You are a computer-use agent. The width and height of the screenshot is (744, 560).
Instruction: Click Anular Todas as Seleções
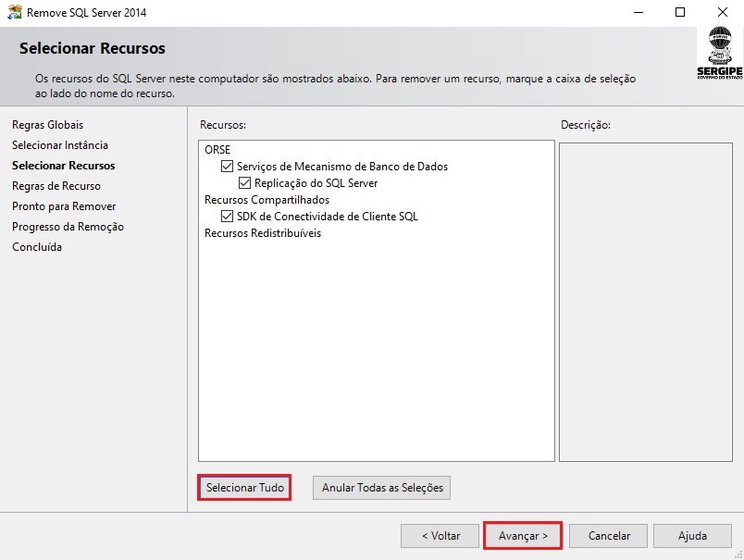click(382, 488)
